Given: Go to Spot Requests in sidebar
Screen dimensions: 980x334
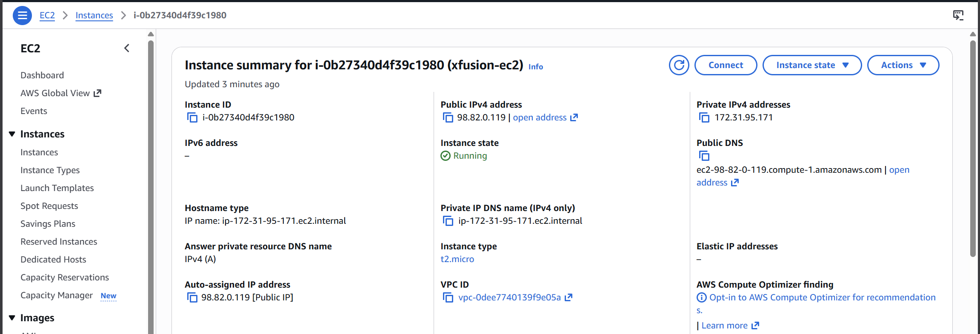Looking at the screenshot, I should coord(49,206).
